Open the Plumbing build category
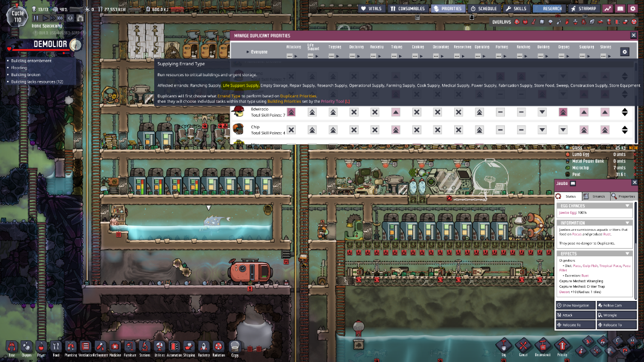This screenshot has width=644, height=362. [71, 347]
